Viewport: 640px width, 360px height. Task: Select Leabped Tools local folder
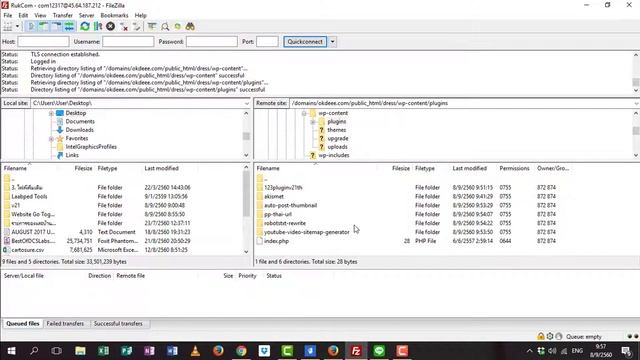29,197
